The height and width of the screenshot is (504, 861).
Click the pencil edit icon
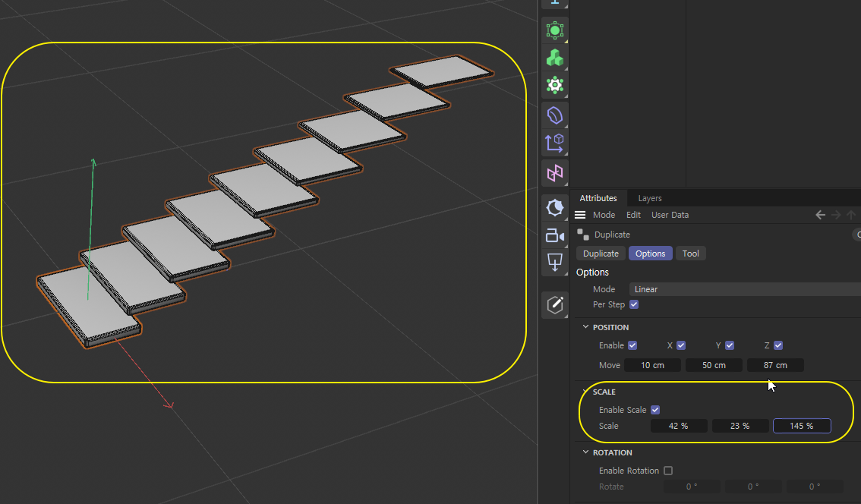tap(554, 304)
